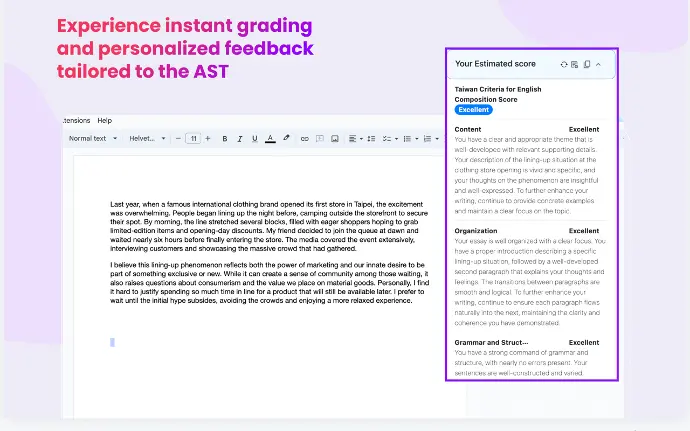
Task: Toggle underline formatting
Action: tap(255, 139)
